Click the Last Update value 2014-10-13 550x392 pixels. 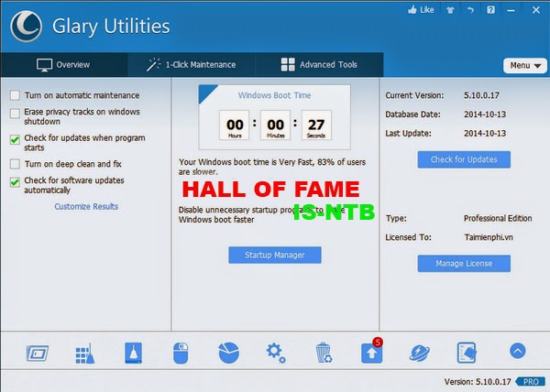click(x=485, y=133)
